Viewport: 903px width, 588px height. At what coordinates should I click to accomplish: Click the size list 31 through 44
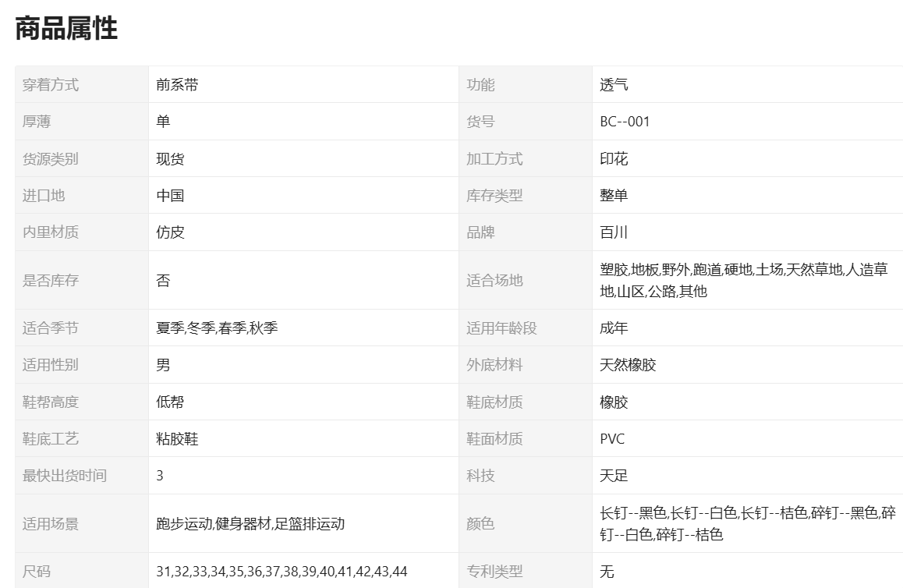point(282,572)
